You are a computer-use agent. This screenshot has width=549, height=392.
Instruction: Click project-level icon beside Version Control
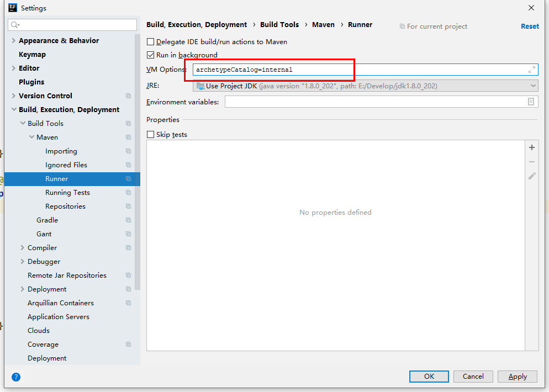coord(129,96)
